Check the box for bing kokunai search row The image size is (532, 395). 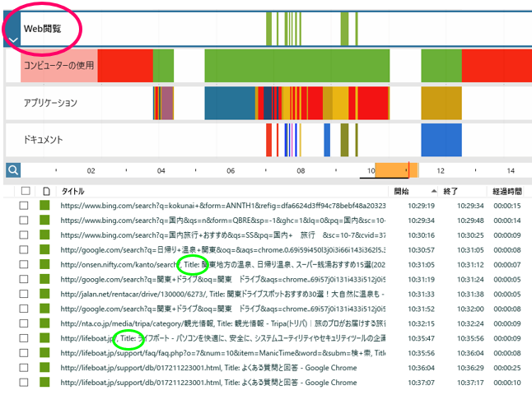coord(24,206)
